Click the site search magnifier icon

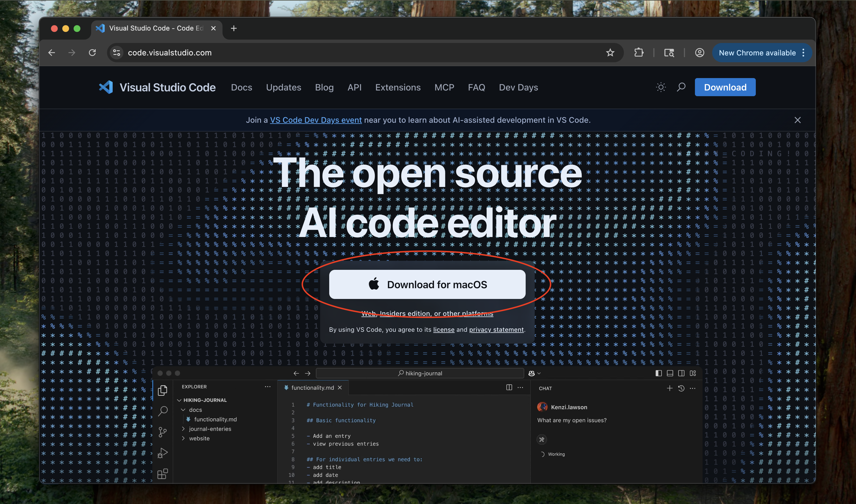point(681,87)
